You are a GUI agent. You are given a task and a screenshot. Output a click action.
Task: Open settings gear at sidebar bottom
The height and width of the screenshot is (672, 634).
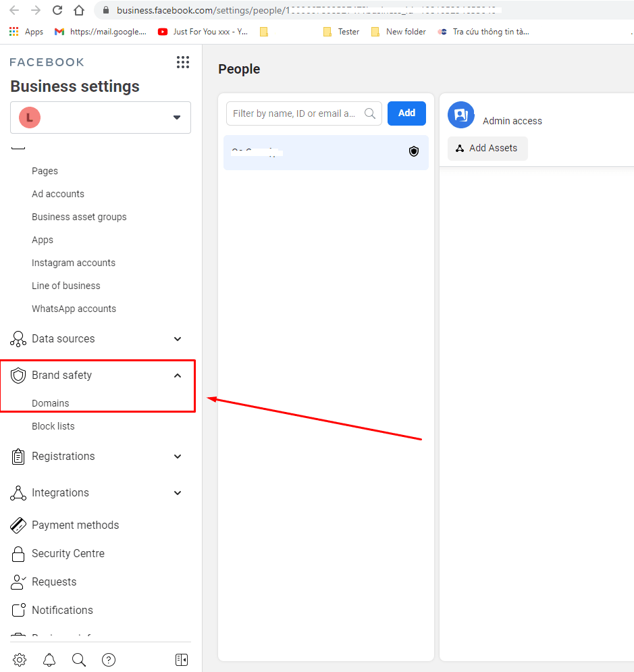pyautogui.click(x=20, y=660)
